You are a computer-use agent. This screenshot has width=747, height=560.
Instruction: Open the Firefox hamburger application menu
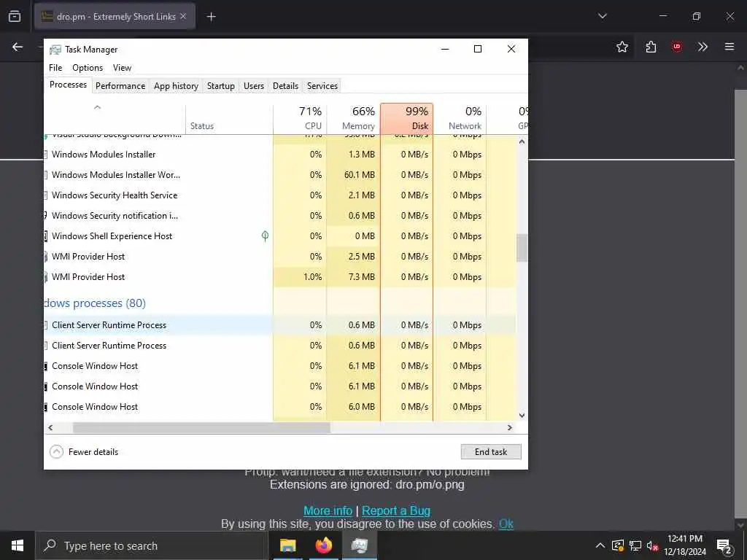(x=729, y=47)
